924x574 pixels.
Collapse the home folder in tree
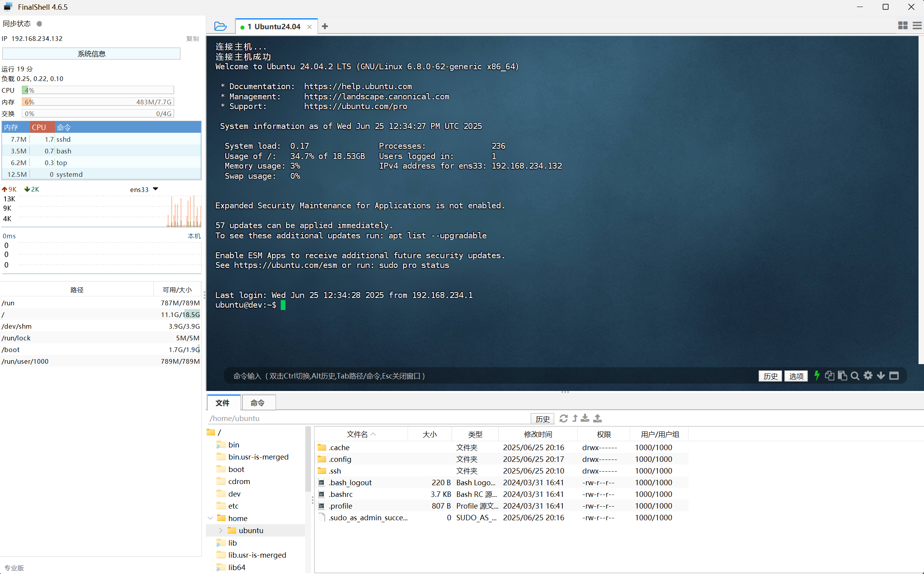tap(210, 518)
